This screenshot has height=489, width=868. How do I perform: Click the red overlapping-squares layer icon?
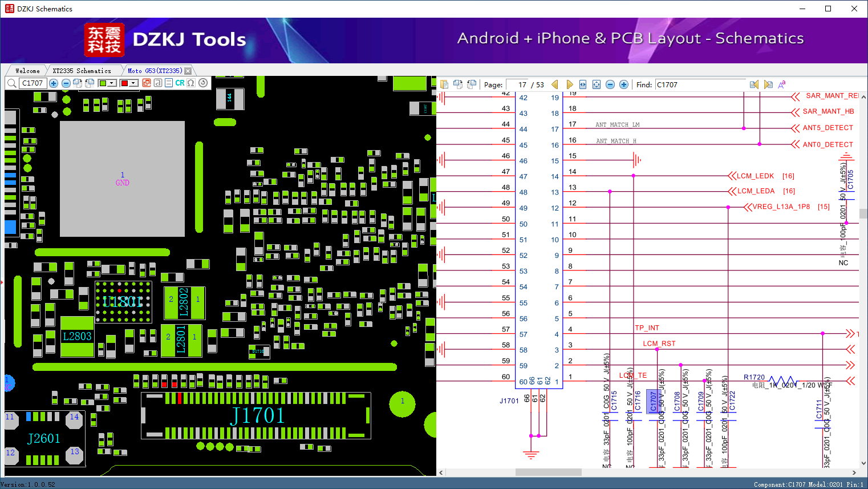click(147, 83)
